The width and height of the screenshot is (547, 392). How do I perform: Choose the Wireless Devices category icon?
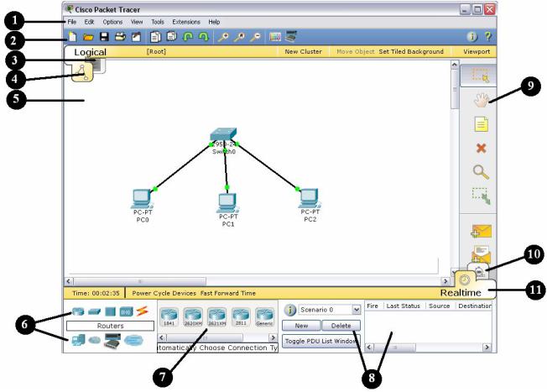[x=127, y=311]
